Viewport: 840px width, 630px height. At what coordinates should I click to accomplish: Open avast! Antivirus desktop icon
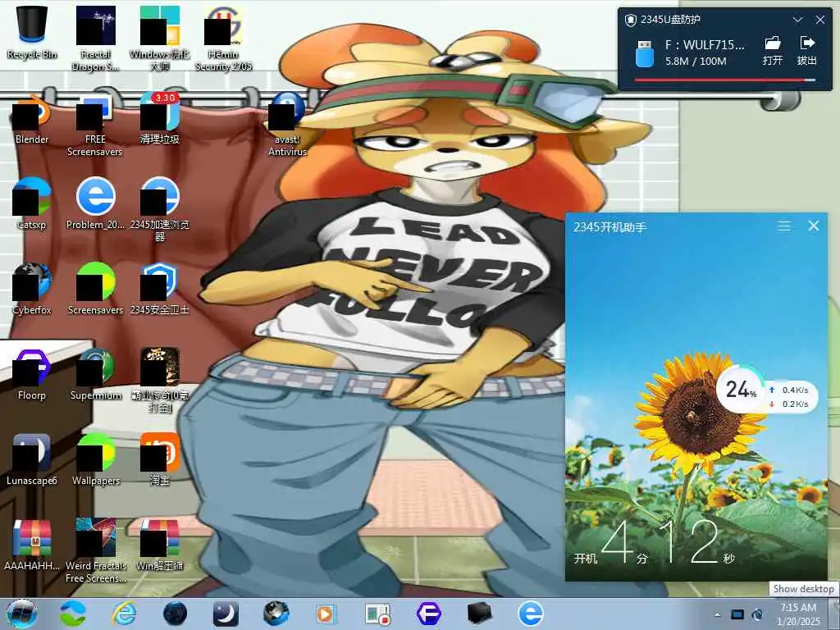(288, 126)
